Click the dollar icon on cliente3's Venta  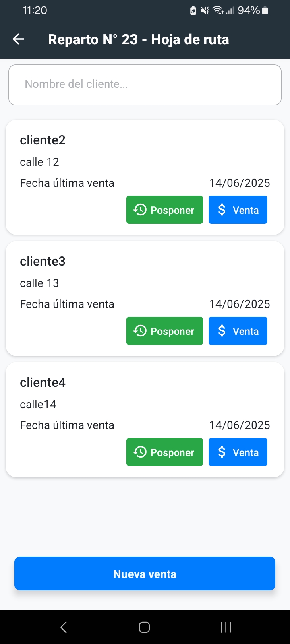point(222,331)
